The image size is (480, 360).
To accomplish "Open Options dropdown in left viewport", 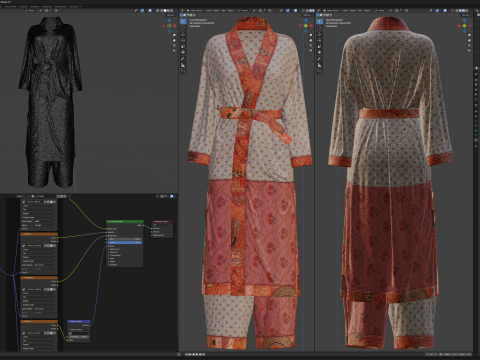I will [x=170, y=15].
